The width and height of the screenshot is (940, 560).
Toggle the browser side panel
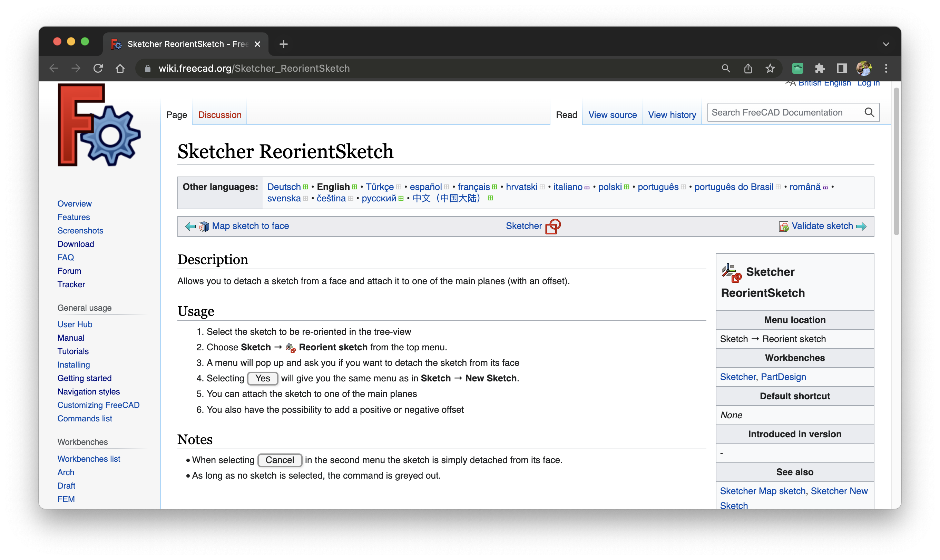(841, 68)
